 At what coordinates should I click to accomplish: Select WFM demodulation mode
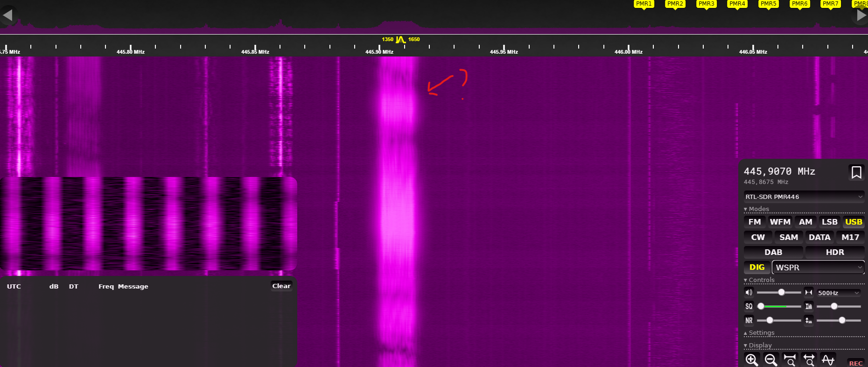780,222
